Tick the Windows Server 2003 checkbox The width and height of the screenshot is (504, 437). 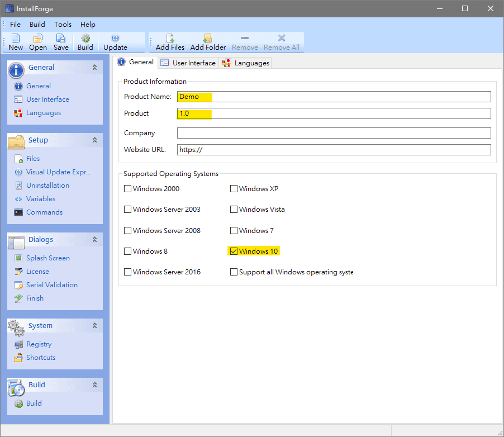pos(127,210)
